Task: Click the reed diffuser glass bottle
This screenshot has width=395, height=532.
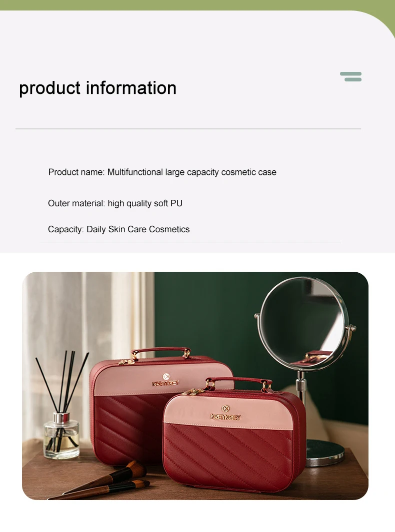Action: click(61, 435)
